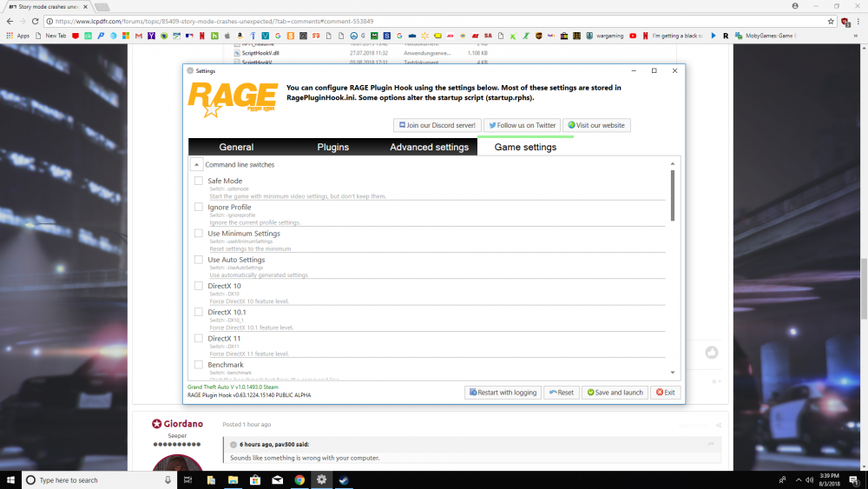Open Chrome's three-dot menu

(858, 21)
